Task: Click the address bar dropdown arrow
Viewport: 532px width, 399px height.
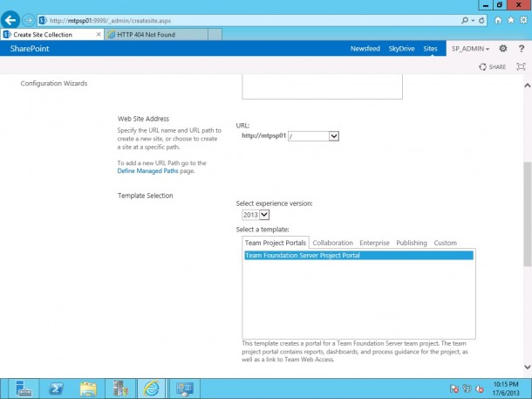Action: coord(473,21)
